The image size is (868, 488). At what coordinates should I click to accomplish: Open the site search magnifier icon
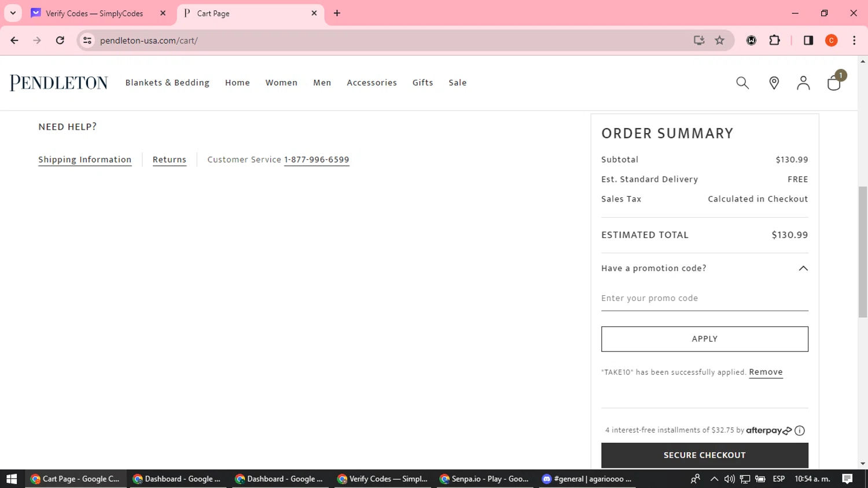pos(742,83)
